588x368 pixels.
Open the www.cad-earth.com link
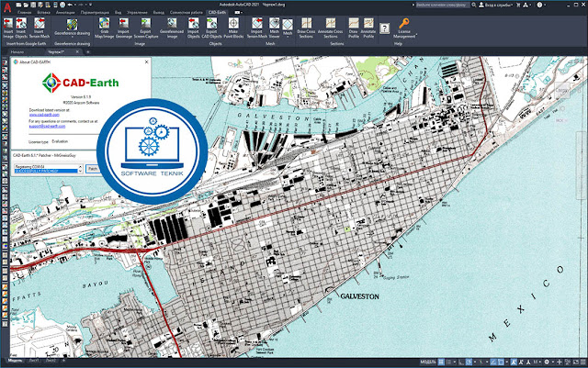coord(44,115)
